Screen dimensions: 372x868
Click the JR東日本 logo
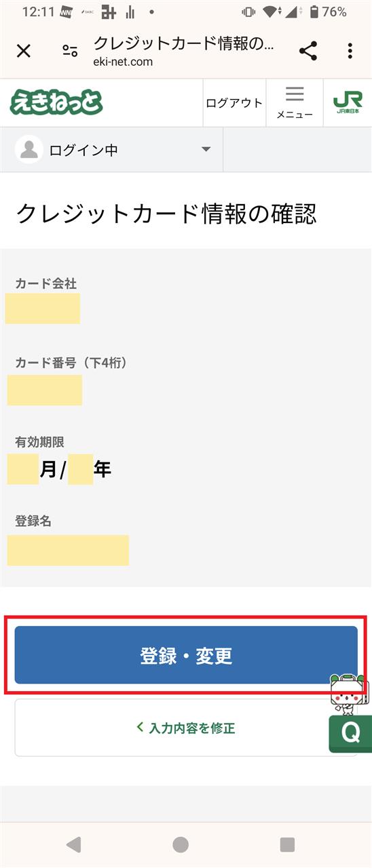click(348, 103)
